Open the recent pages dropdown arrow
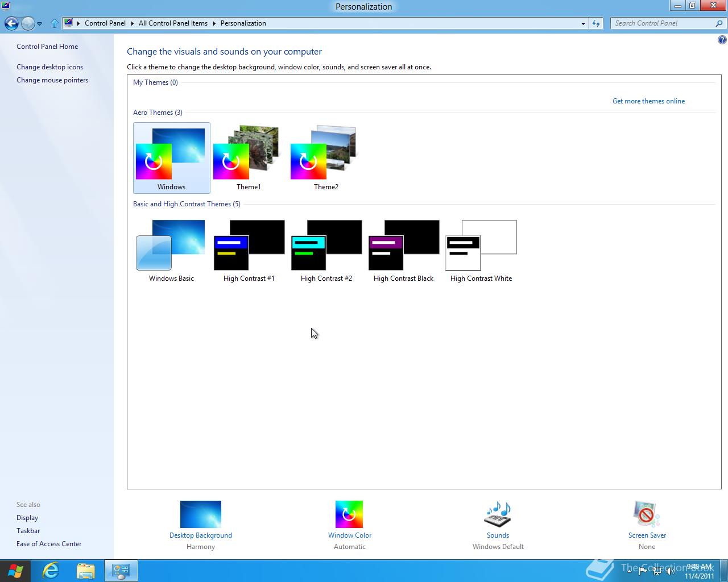 pos(40,24)
